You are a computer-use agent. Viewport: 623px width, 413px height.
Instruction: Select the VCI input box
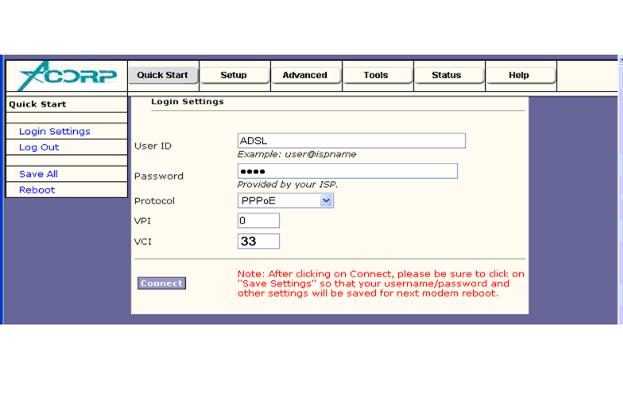pyautogui.click(x=258, y=241)
